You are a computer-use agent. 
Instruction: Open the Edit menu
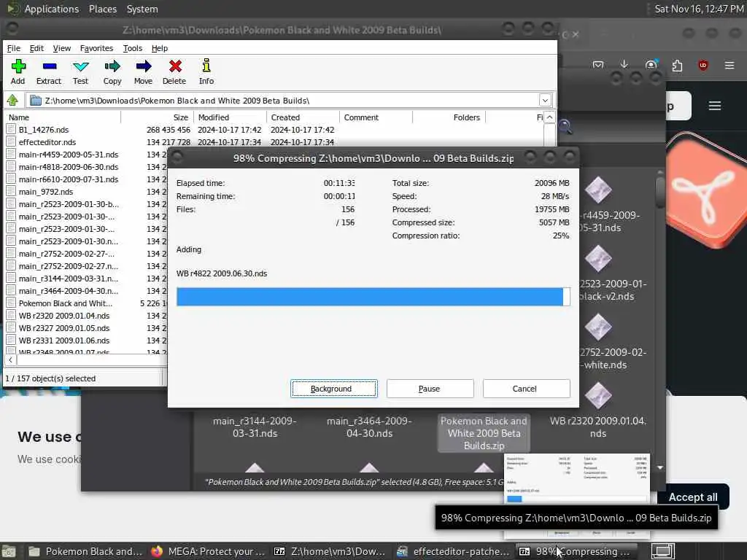click(36, 48)
